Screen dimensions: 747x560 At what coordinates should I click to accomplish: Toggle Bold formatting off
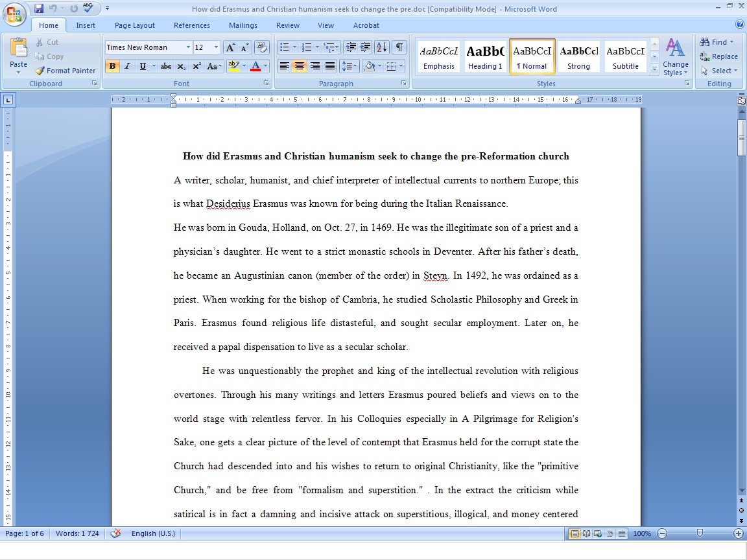pos(112,66)
